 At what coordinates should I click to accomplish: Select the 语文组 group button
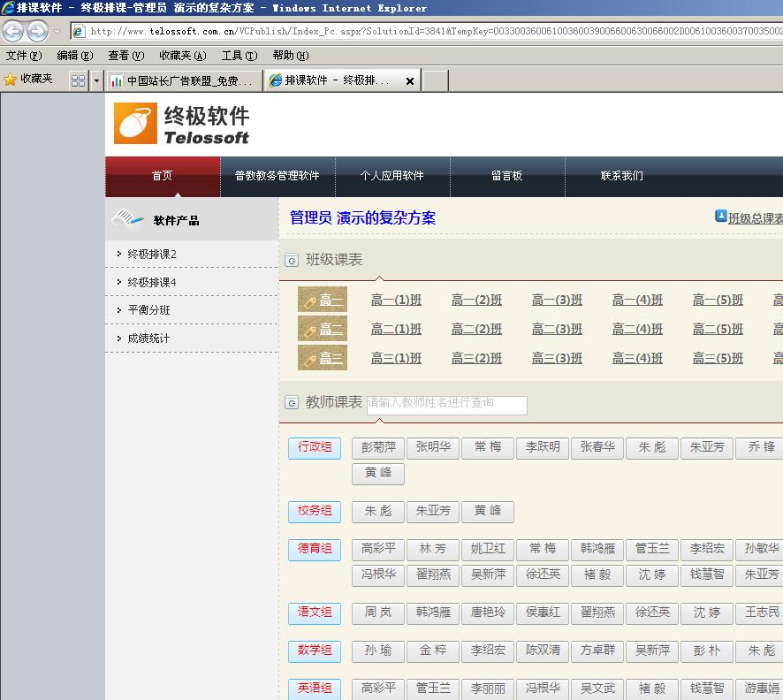pyautogui.click(x=315, y=613)
